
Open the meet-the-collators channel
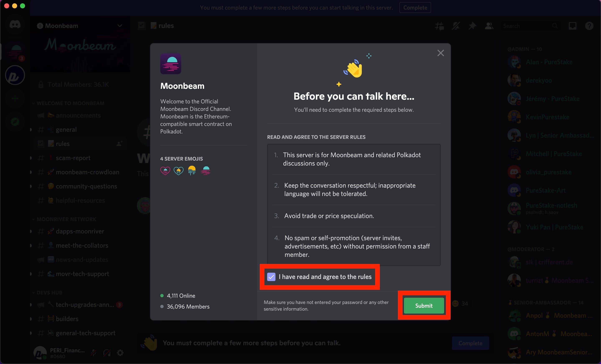(80, 245)
